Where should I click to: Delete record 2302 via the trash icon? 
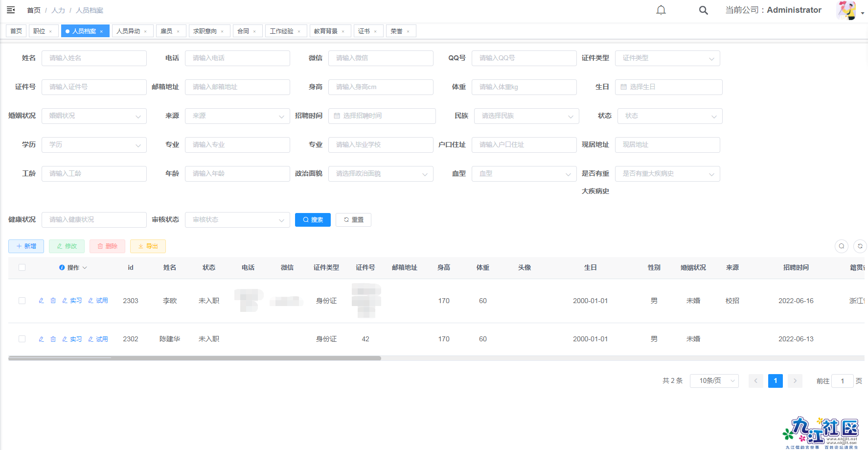tap(53, 338)
